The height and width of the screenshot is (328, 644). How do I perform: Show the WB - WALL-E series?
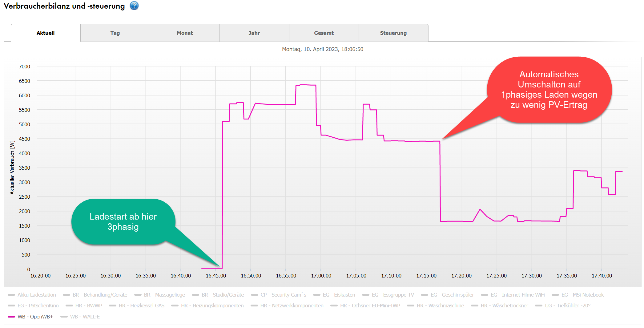click(x=85, y=317)
